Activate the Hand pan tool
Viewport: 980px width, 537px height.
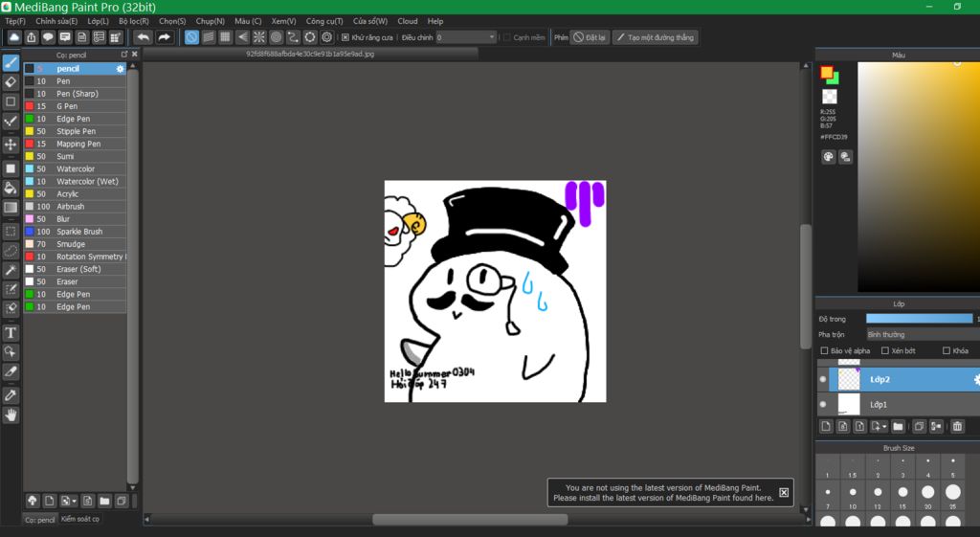click(x=11, y=414)
